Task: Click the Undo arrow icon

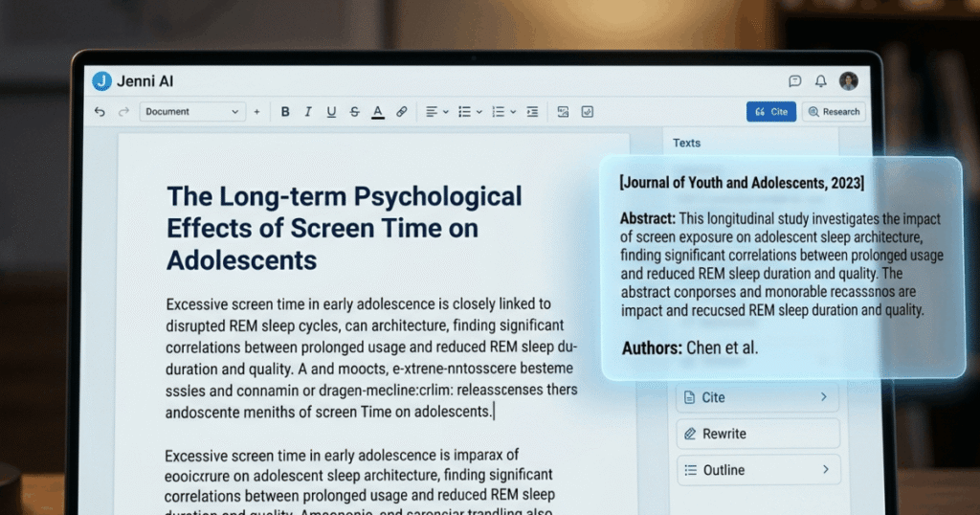Action: pos(100,112)
